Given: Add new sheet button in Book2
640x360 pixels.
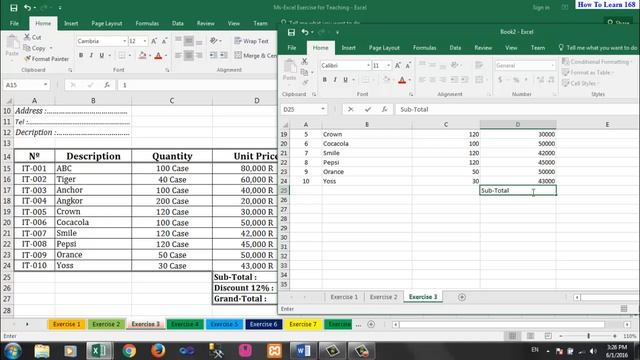Looking at the screenshot, I should click(x=462, y=297).
